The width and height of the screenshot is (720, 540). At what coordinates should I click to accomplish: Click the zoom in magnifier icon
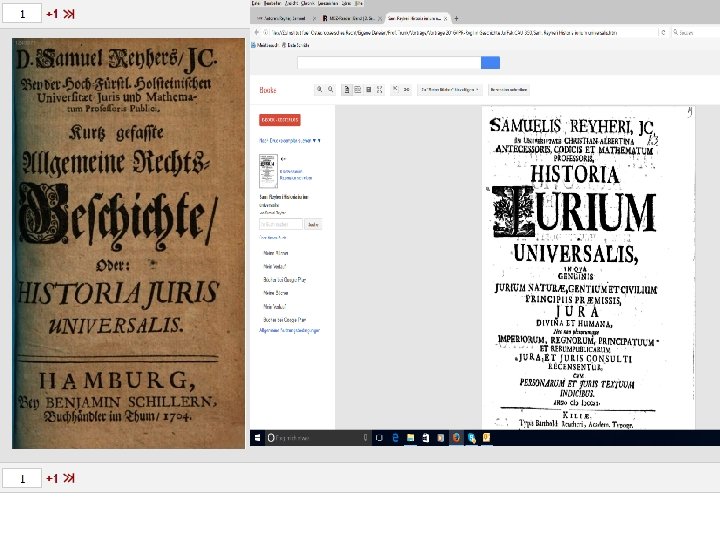point(319,90)
